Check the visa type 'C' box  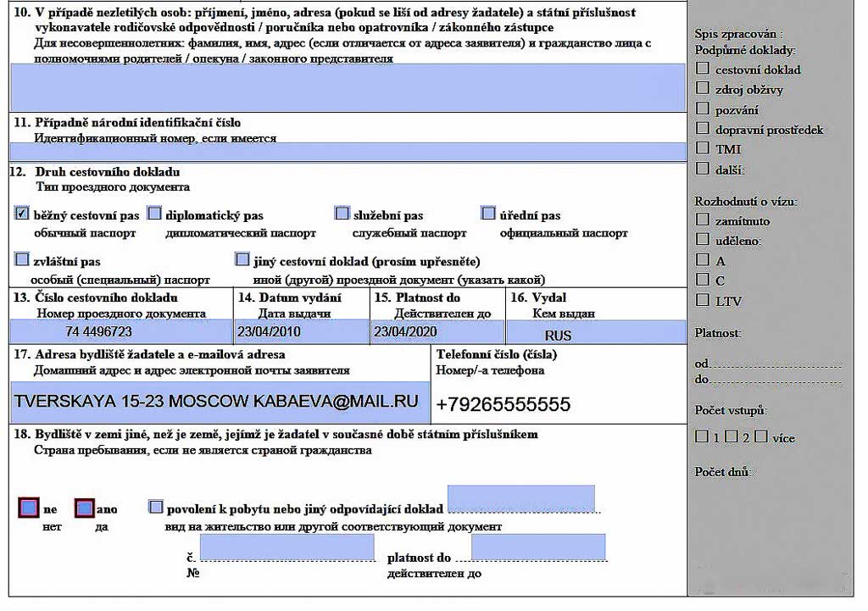click(x=703, y=279)
